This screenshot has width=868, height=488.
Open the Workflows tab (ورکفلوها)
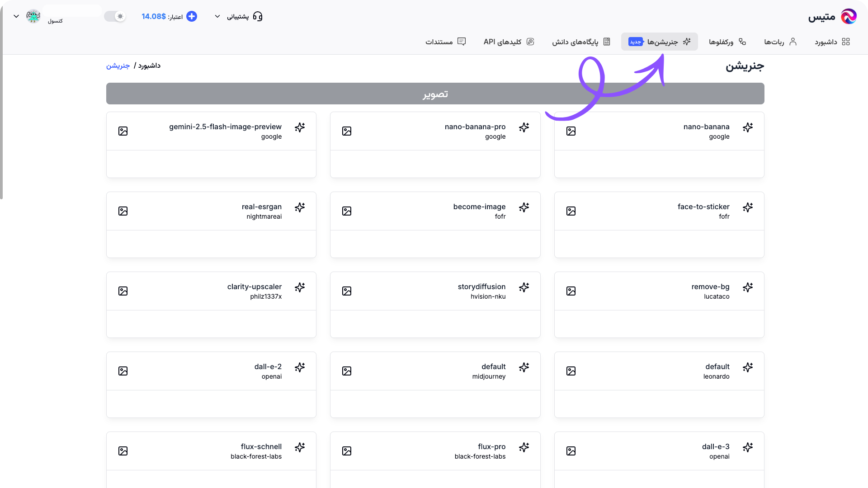click(727, 42)
